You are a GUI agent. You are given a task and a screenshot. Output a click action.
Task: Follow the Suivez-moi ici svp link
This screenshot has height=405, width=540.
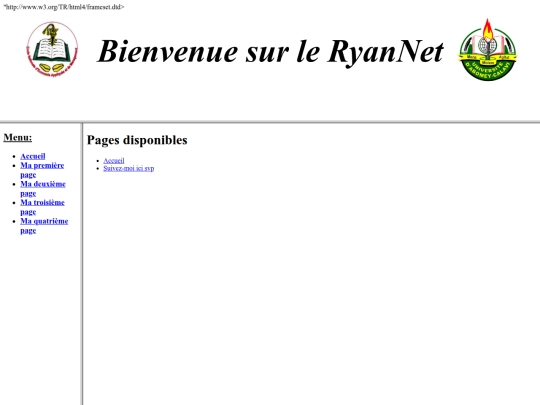tap(129, 168)
